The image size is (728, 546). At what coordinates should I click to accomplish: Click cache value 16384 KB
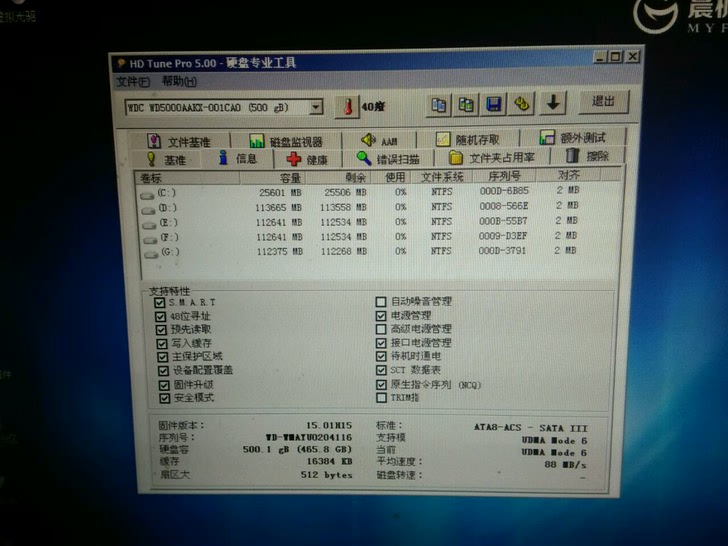click(x=329, y=462)
